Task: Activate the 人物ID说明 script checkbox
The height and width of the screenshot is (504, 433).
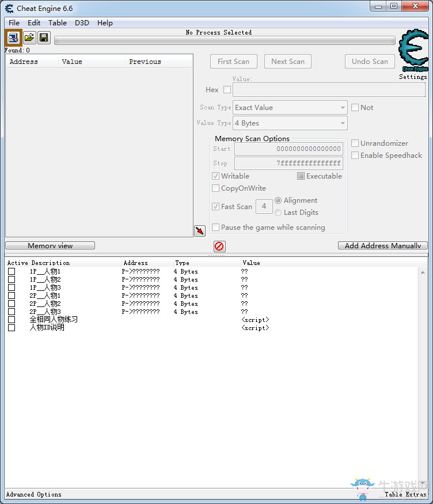Action: [x=12, y=328]
